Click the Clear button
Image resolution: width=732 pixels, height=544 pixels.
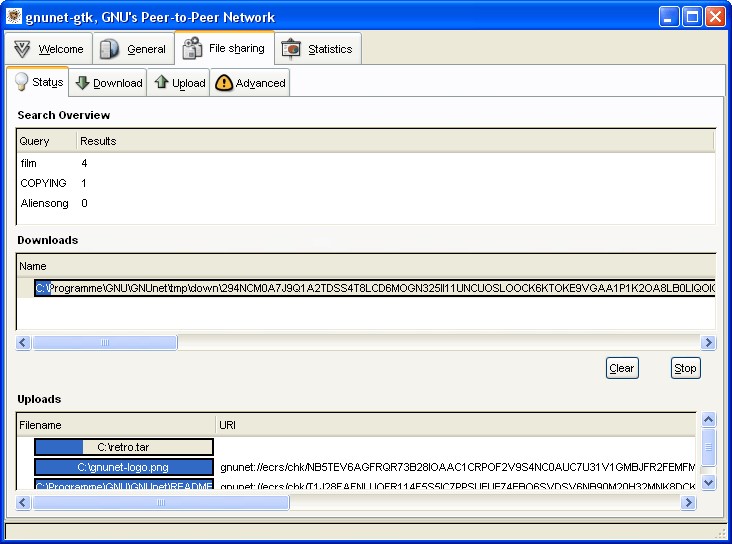click(x=622, y=368)
